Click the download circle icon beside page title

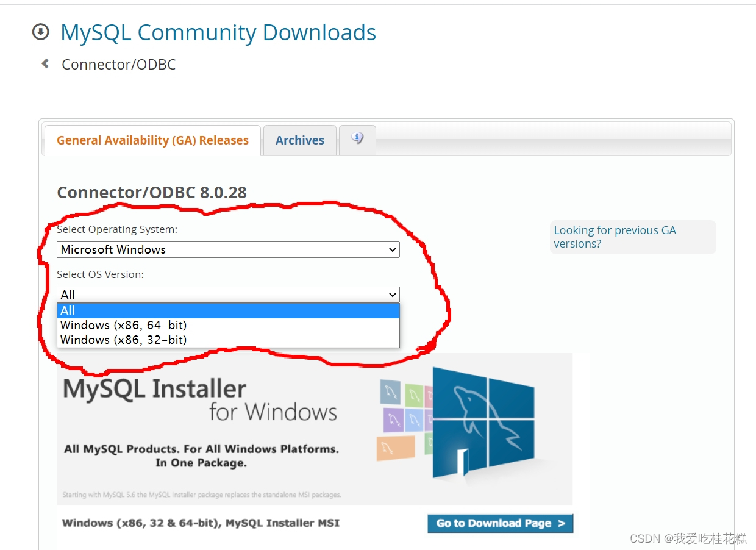pos(41,32)
